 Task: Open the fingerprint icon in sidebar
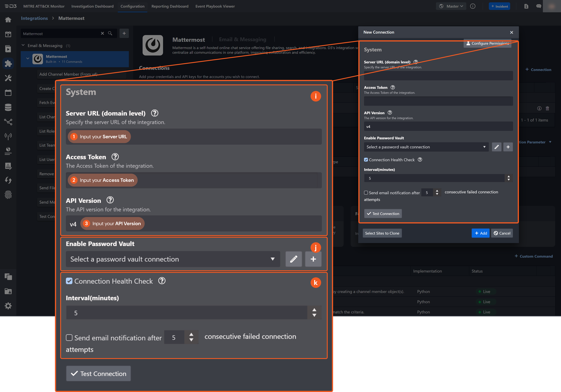pos(8,195)
